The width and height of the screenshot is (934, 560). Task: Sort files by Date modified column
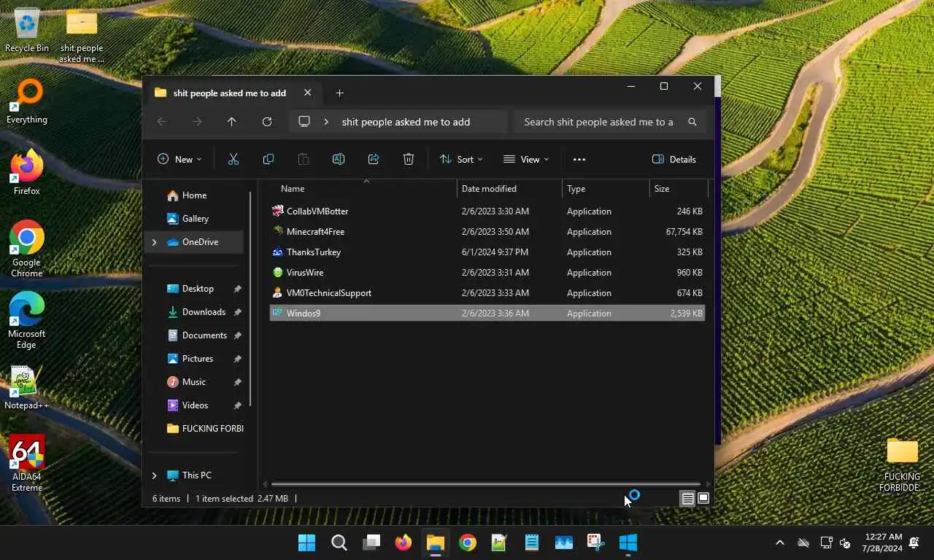(489, 189)
